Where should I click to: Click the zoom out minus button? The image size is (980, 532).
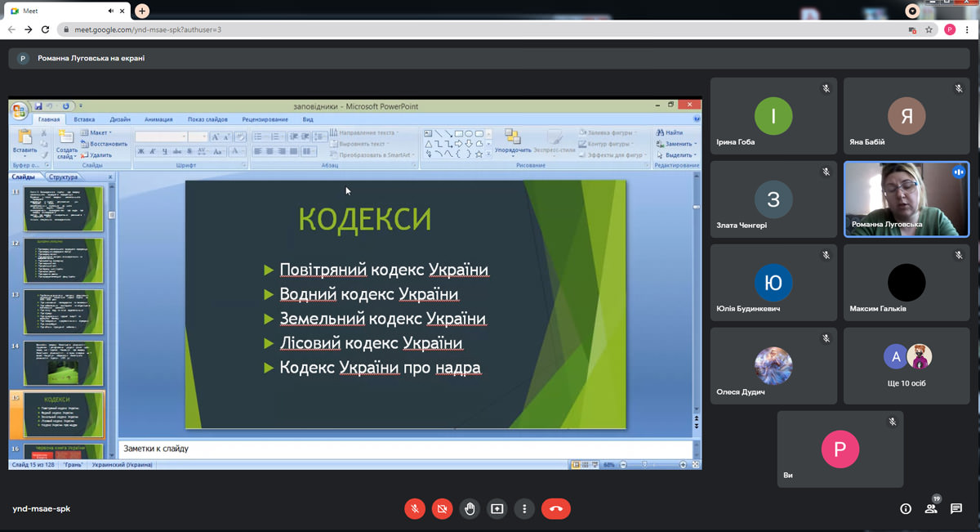(624, 464)
